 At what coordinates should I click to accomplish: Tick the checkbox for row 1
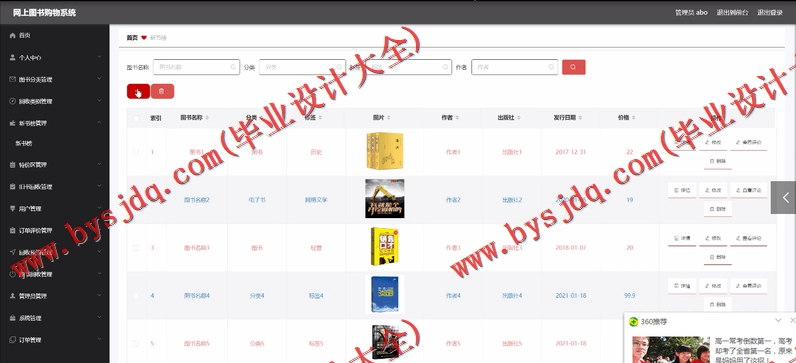(136, 152)
